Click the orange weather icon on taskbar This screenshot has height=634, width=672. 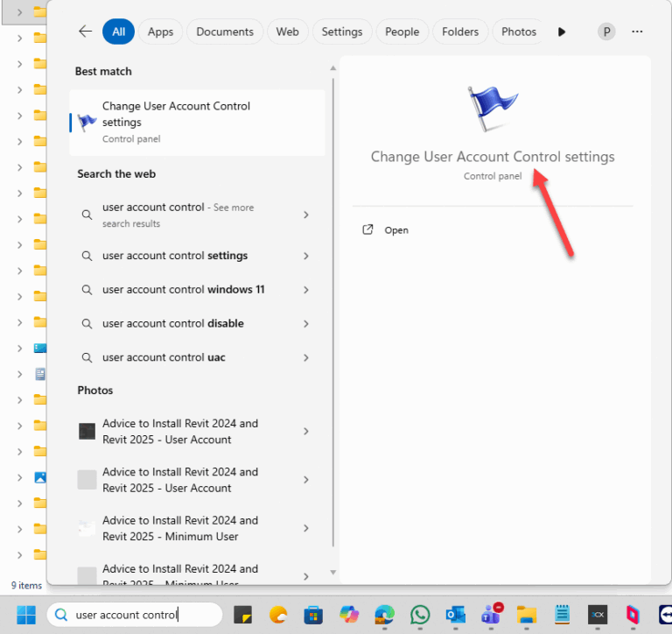278,615
